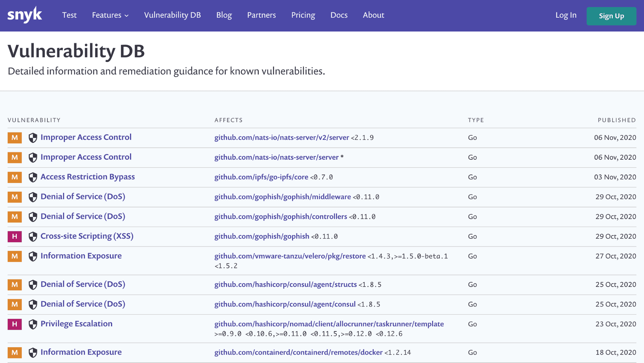Click shield icon in Privilege Escalation row
644x363 pixels.
pos(33,324)
